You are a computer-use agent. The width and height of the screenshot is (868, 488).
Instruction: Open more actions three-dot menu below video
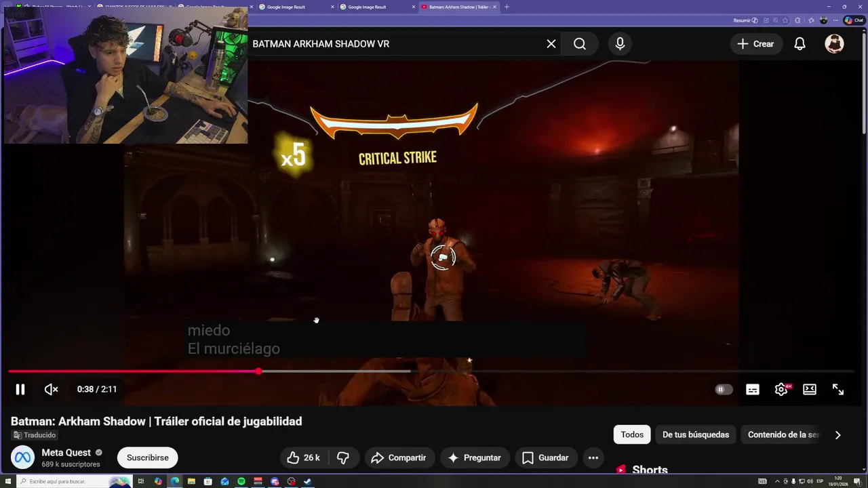pyautogui.click(x=593, y=457)
